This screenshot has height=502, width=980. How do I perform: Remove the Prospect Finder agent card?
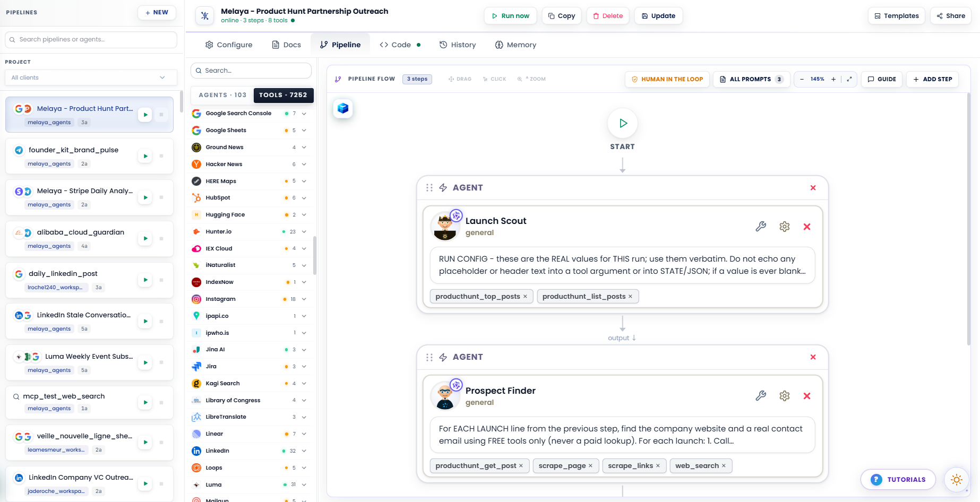pyautogui.click(x=807, y=396)
